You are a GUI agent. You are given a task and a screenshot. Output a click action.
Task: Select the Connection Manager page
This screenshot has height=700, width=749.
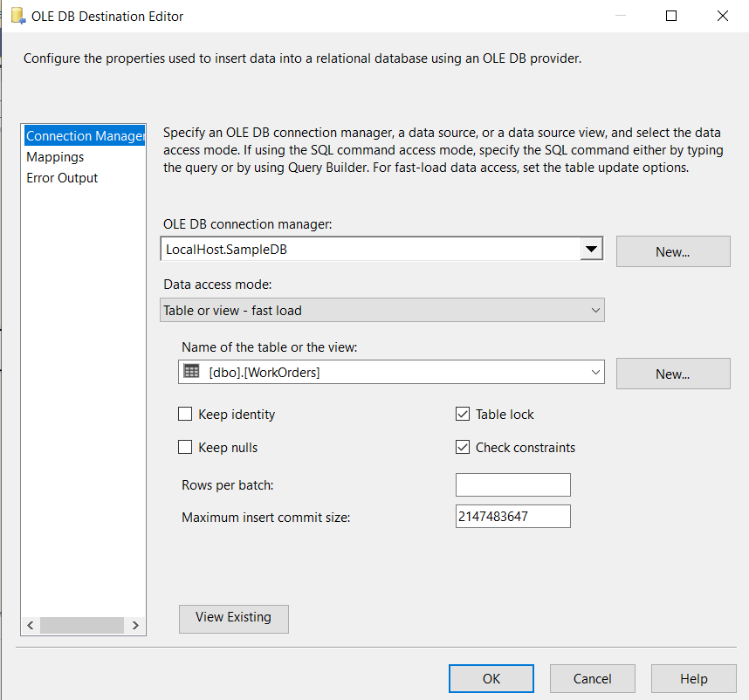coord(84,136)
